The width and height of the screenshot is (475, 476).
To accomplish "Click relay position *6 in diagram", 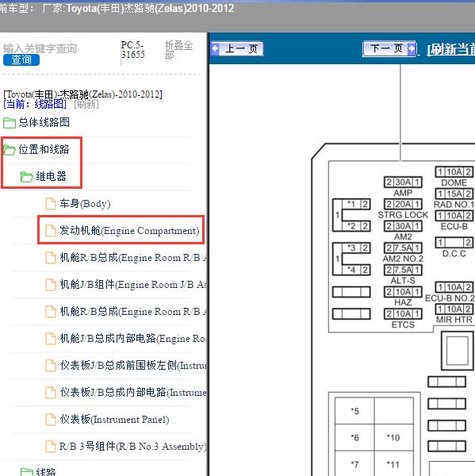I will [354, 437].
